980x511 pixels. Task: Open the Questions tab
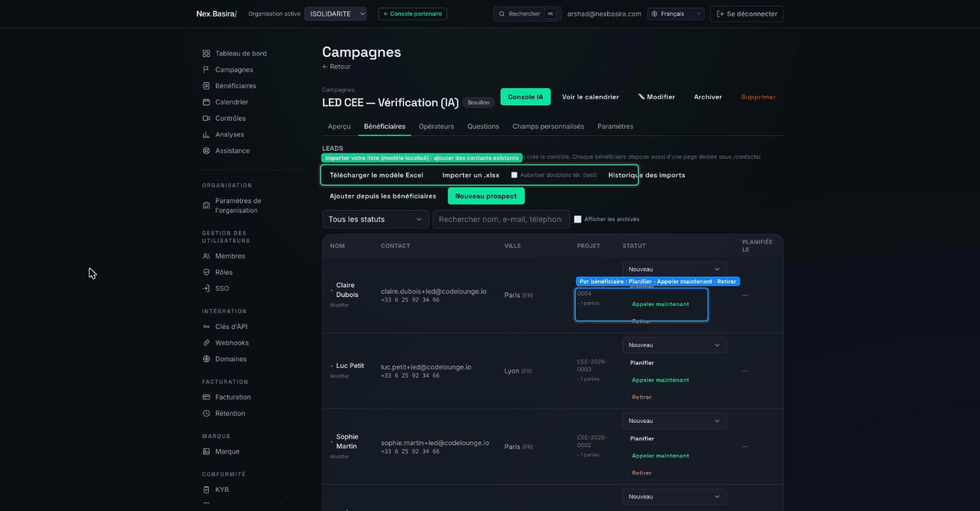[483, 126]
